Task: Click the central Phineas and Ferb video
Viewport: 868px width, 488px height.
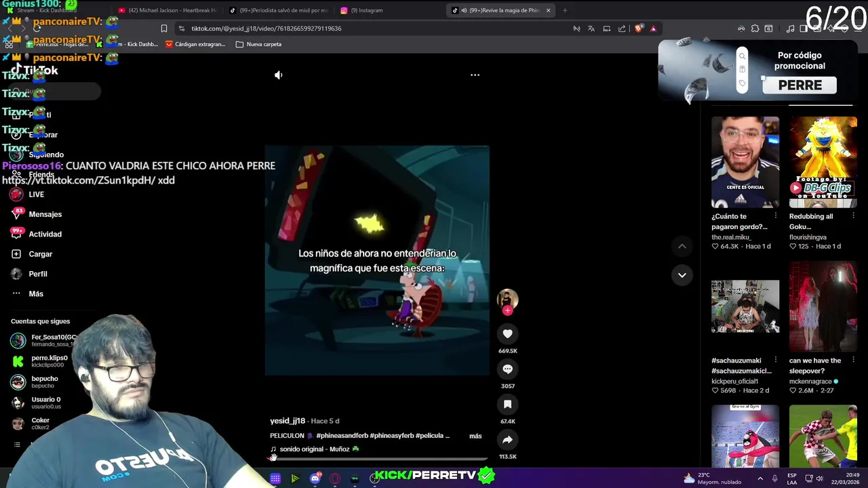Action: pos(377,260)
